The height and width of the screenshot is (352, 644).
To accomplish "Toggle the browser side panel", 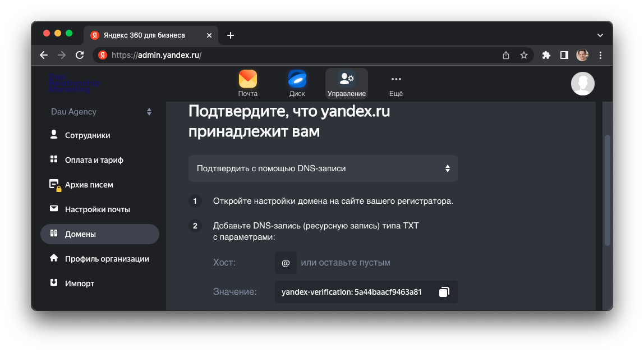I will click(564, 55).
